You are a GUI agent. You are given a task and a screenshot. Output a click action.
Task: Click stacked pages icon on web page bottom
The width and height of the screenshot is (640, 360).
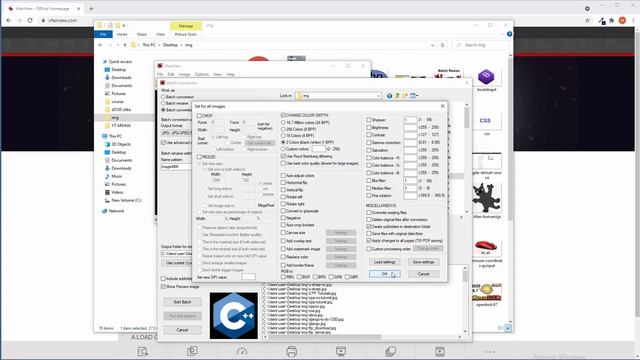[390, 351]
